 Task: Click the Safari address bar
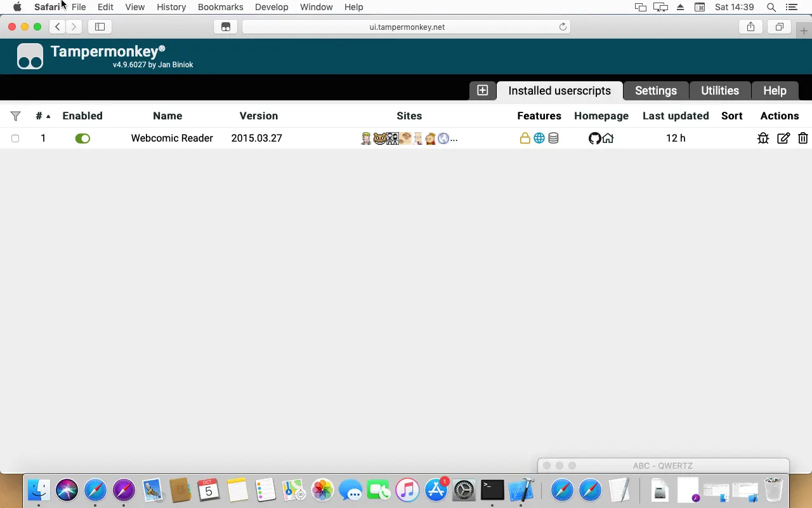click(406, 27)
